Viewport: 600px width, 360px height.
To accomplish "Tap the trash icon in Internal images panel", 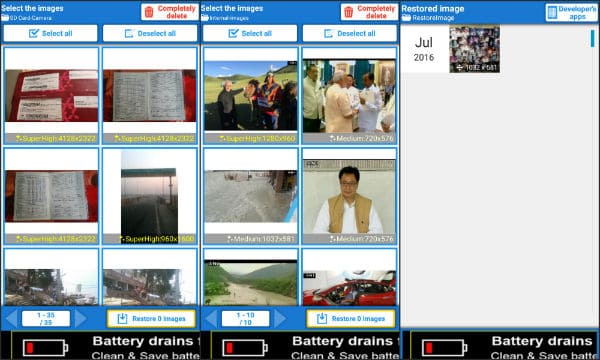I will (349, 12).
